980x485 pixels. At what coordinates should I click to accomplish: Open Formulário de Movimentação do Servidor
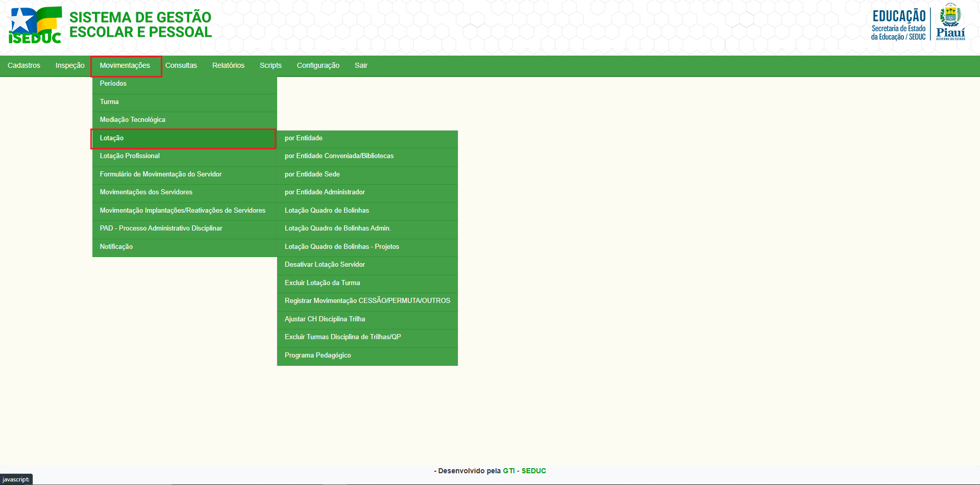click(x=161, y=174)
